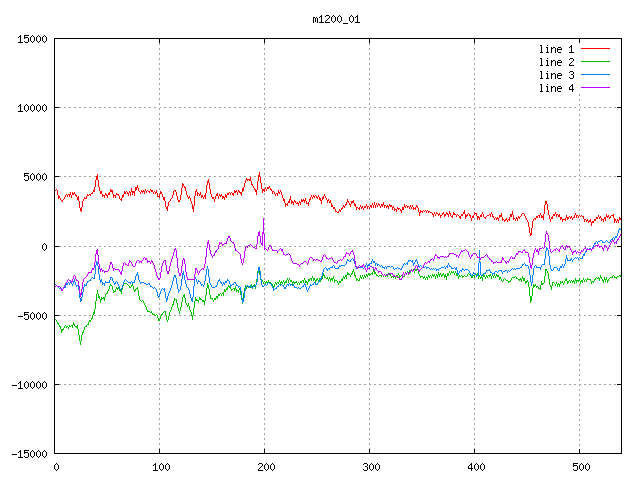Click the 300 x-axis tick label
Screen dimensions: 640x480
pos(369,467)
